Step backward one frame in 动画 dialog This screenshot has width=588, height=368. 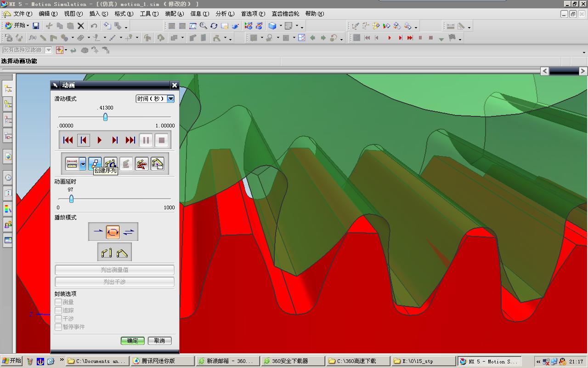84,140
